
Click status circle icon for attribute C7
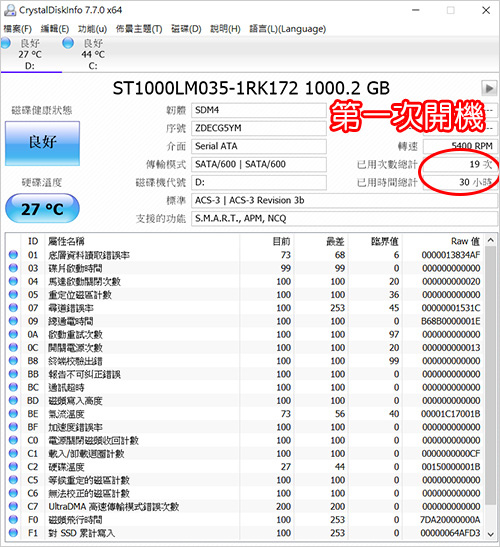[x=13, y=507]
